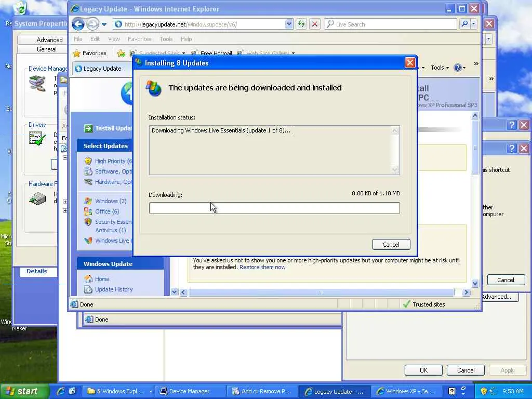
Task: Click the OK button in the background dialog
Action: (x=423, y=370)
